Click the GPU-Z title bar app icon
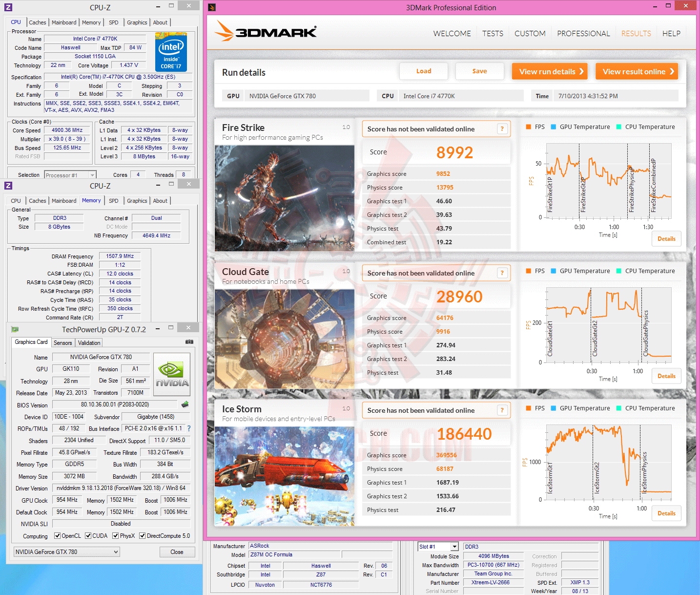Image resolution: width=700 pixels, height=595 pixels. (x=15, y=329)
